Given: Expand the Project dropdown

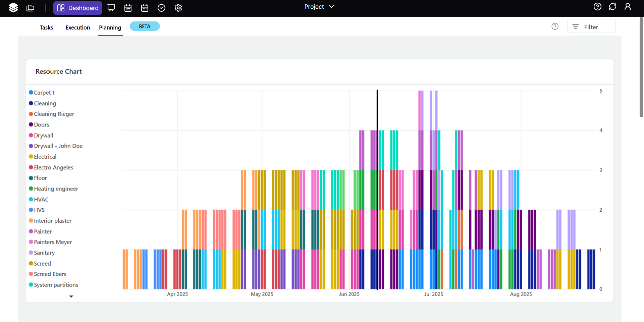Looking at the screenshot, I should coord(319,7).
